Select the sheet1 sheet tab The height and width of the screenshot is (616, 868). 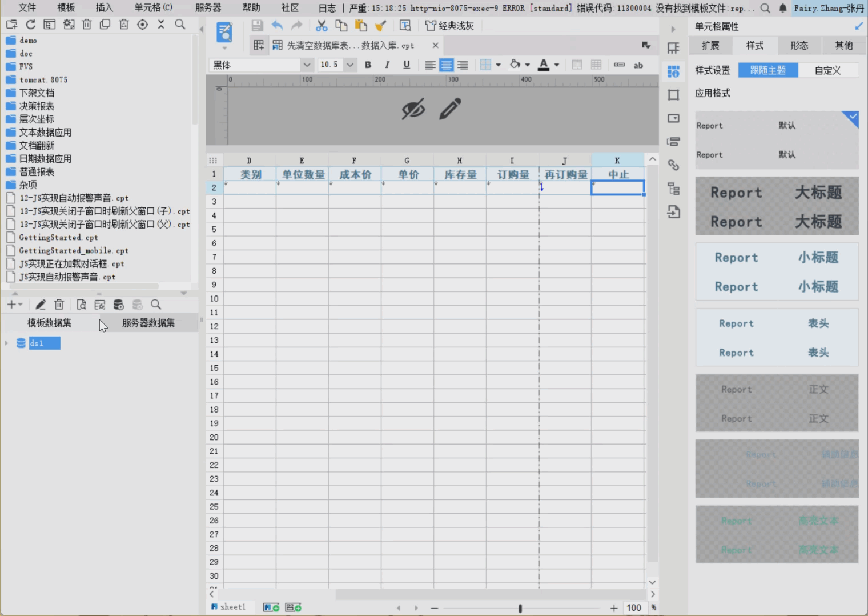pyautogui.click(x=228, y=607)
